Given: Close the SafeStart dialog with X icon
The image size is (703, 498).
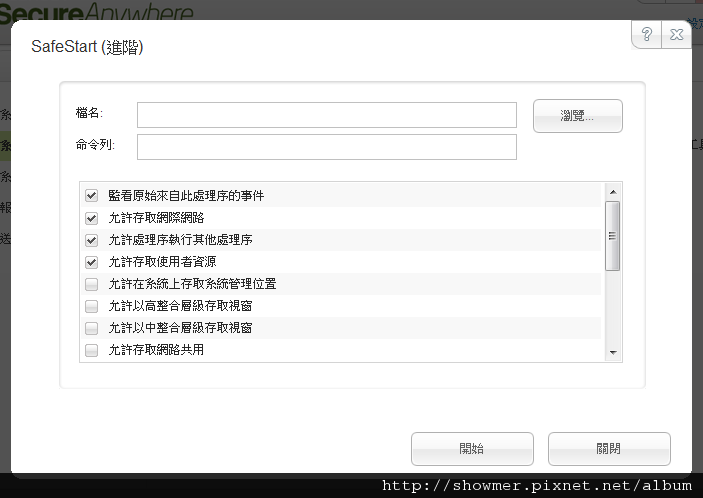Looking at the screenshot, I should point(677,34).
